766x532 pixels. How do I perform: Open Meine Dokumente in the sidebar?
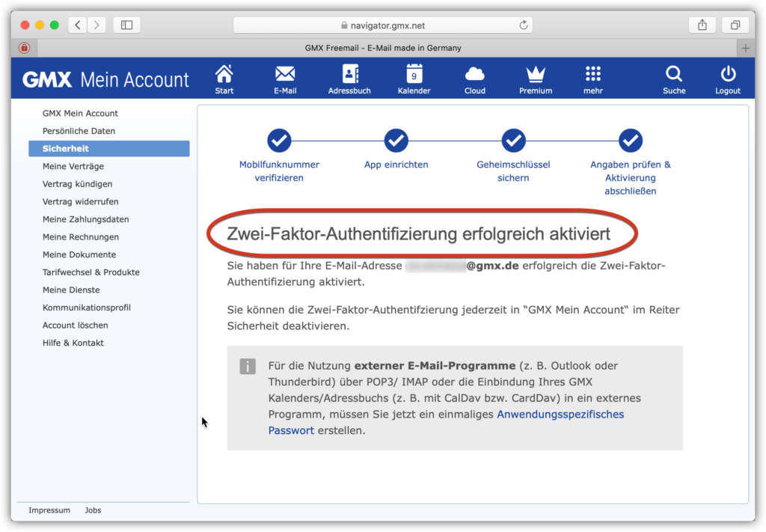[x=79, y=254]
